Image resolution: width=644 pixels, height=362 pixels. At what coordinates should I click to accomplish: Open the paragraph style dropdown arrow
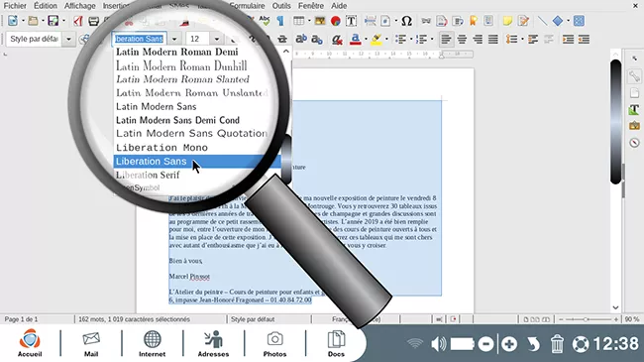pyautogui.click(x=68, y=39)
